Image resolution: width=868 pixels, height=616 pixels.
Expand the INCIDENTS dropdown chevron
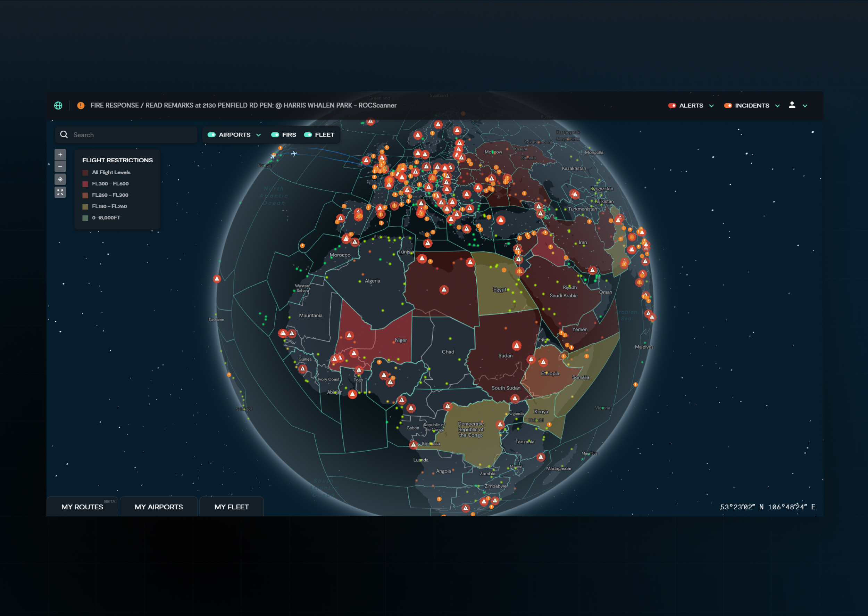coord(777,106)
